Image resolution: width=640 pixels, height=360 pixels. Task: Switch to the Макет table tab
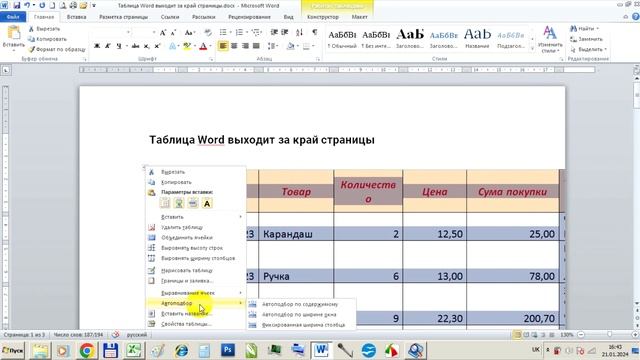[x=360, y=17]
